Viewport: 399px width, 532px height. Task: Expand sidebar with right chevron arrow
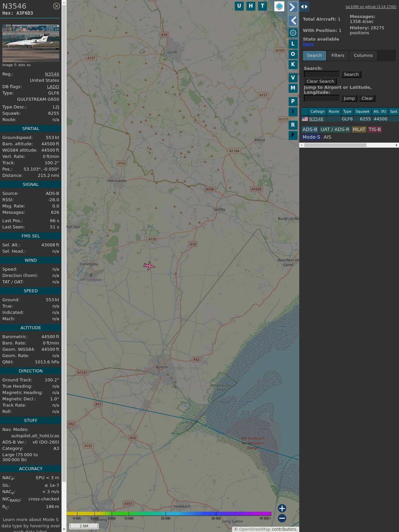(x=293, y=7)
